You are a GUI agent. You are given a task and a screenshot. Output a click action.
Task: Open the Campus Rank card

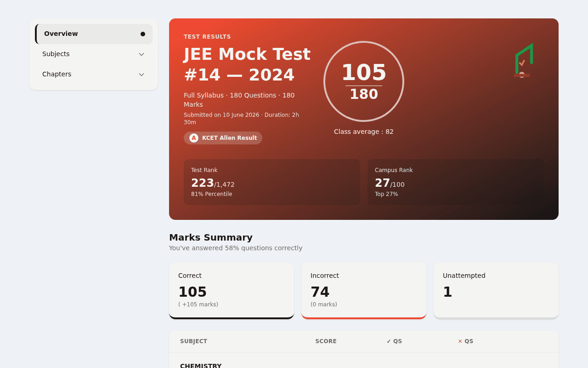pos(456,182)
